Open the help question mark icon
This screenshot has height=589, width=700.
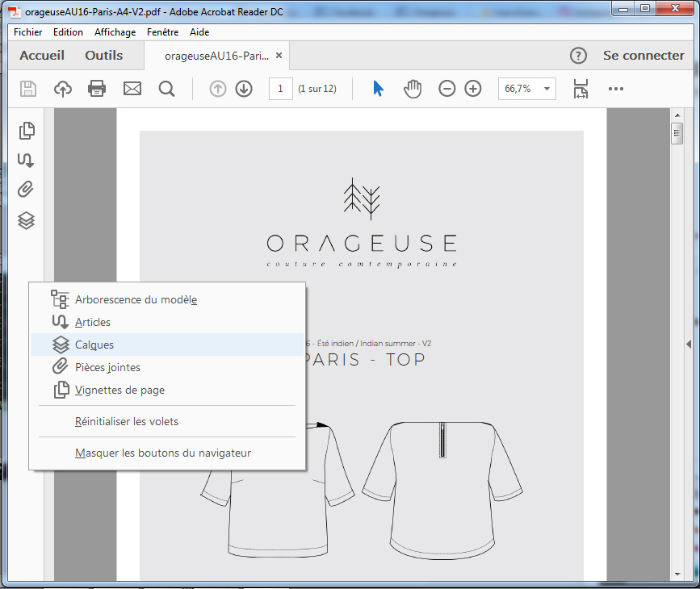click(578, 56)
